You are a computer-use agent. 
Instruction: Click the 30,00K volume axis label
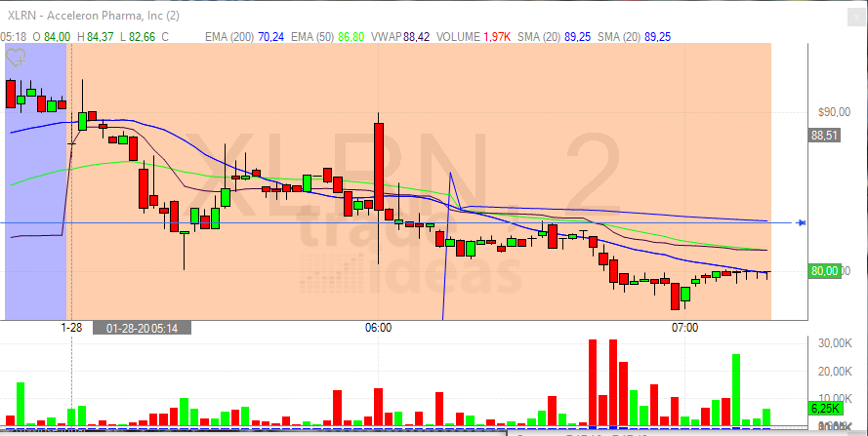(835, 343)
